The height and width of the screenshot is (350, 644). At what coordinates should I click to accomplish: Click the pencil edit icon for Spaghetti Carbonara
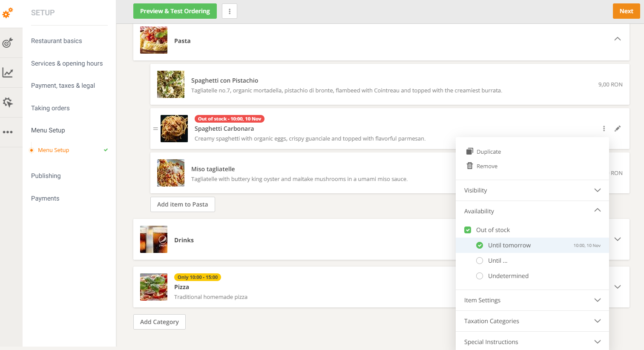point(618,128)
